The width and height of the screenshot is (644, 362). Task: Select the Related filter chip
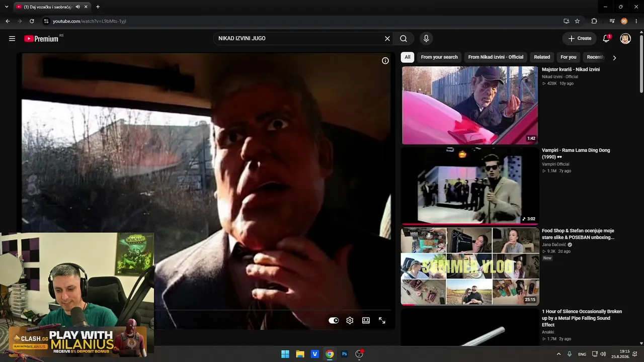[542, 57]
